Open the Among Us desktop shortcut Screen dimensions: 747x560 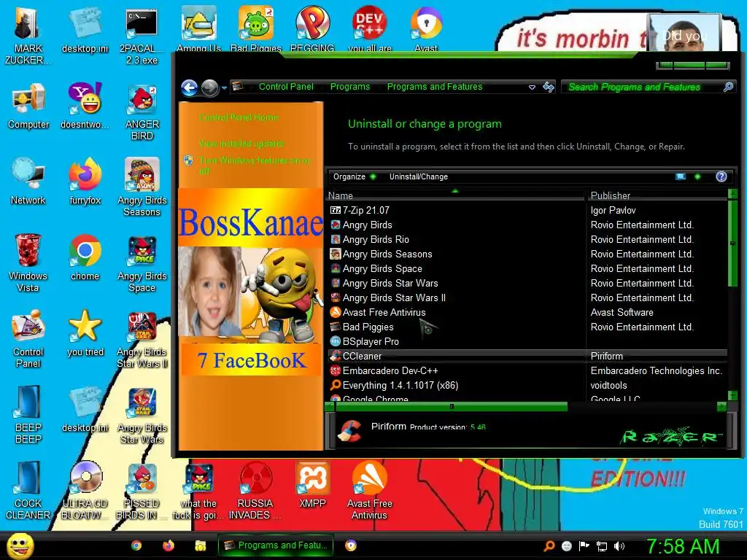[198, 28]
